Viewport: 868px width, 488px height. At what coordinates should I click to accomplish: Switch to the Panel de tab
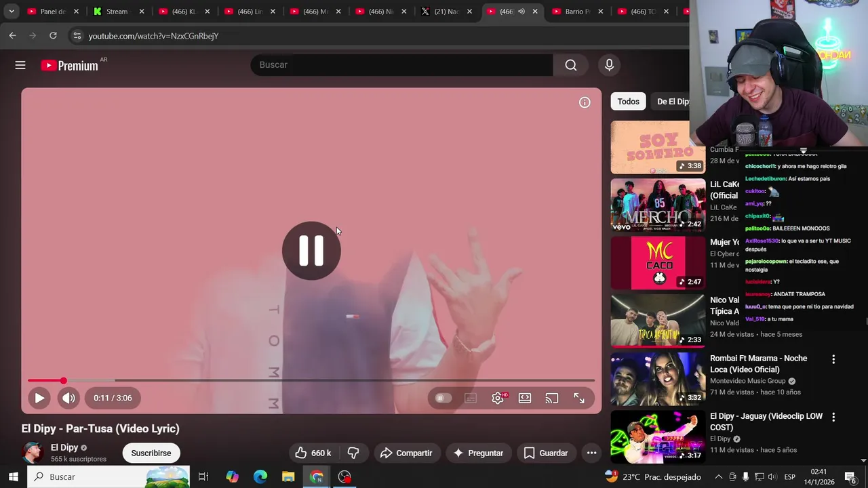point(52,12)
